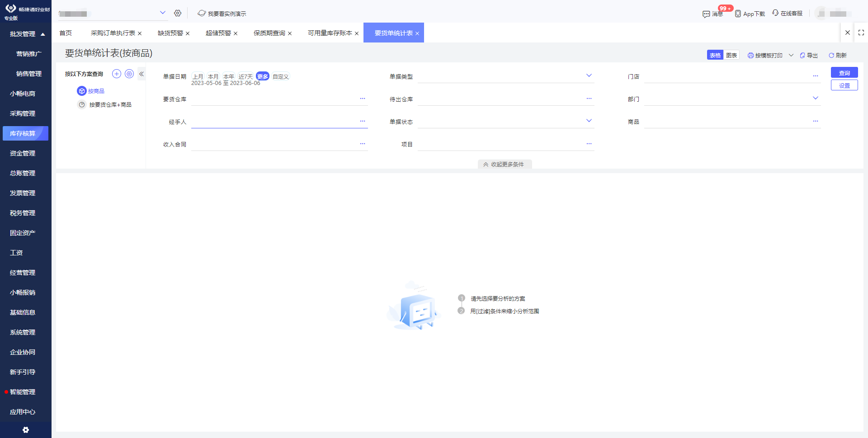Open 库存核算 in the sidebar
This screenshot has width=868, height=438.
[x=25, y=133]
